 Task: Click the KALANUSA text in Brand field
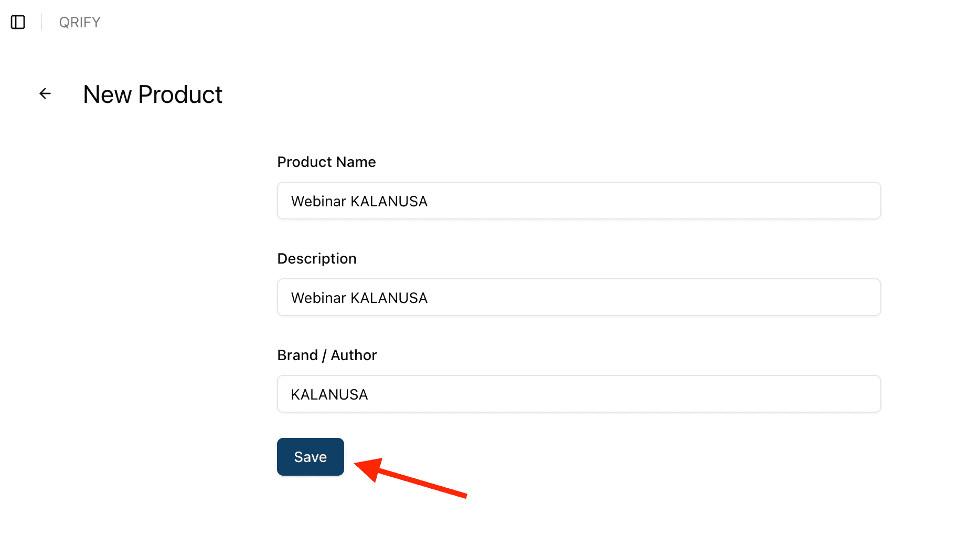[x=329, y=395]
